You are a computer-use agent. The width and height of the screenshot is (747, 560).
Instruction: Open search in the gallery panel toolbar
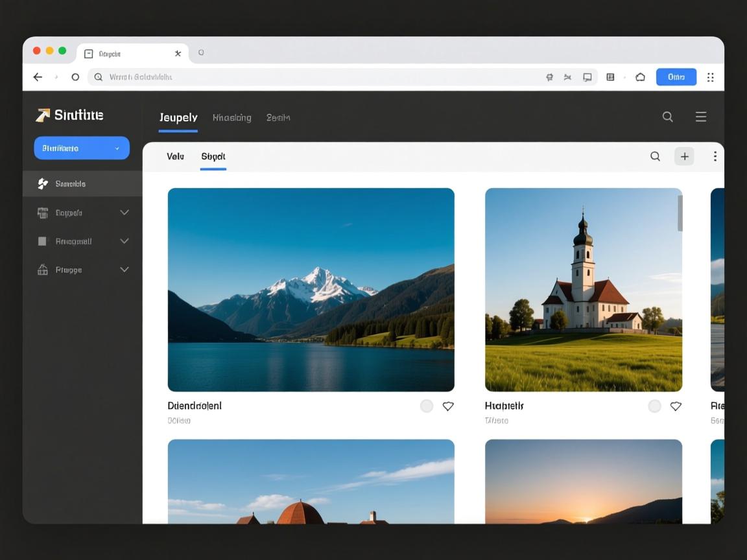coord(655,156)
